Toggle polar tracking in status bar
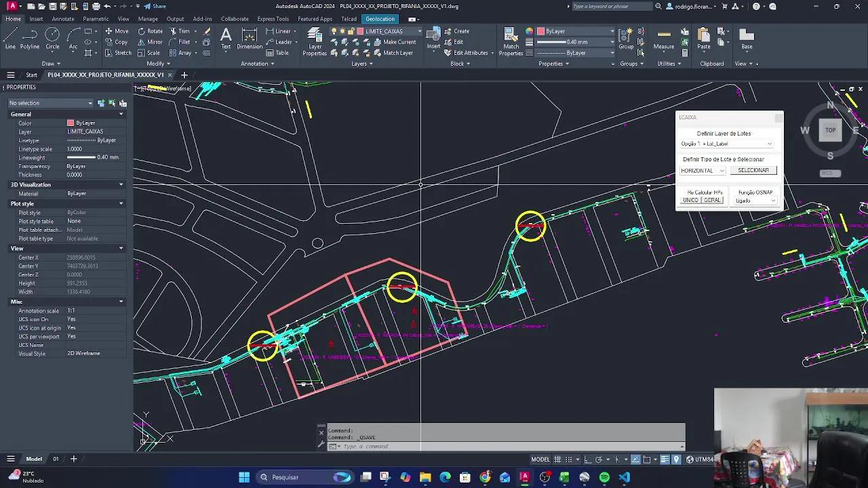The width and height of the screenshot is (868, 488). pyautogui.click(x=599, y=460)
